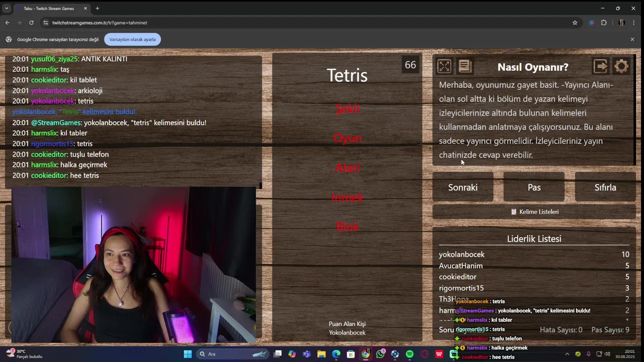Open Microsoft Store from the taskbar
Screen dimensions: 644x362
[351, 354]
